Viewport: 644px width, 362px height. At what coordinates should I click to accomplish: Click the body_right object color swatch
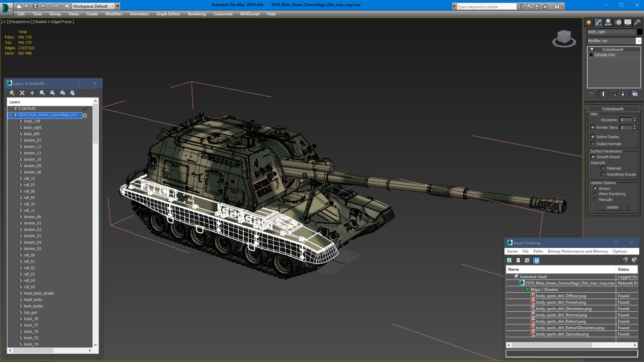click(640, 32)
